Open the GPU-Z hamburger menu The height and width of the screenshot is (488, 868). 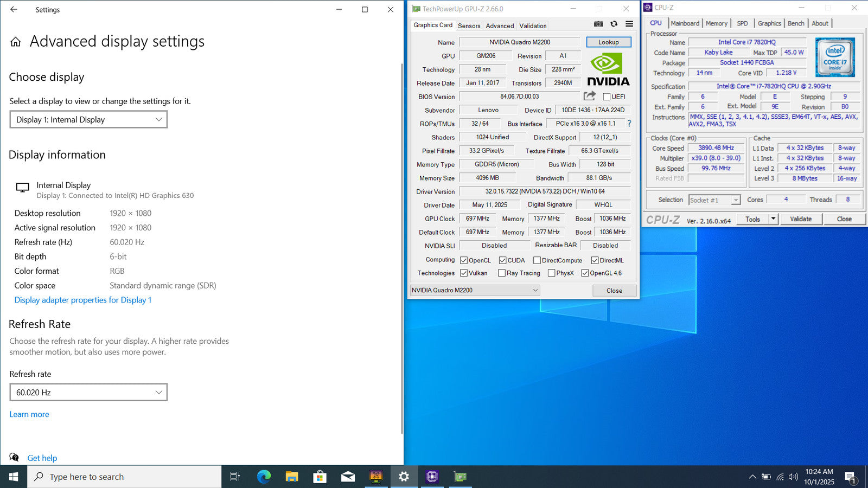(629, 24)
